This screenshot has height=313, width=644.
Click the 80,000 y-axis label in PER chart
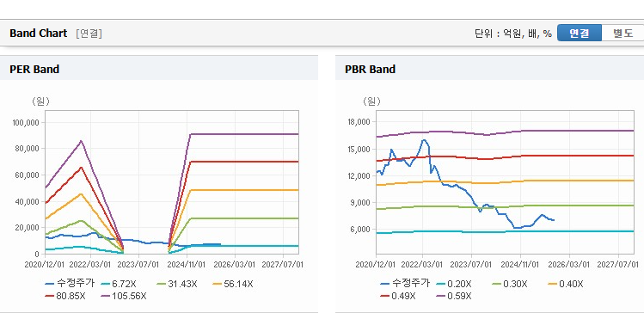pyautogui.click(x=28, y=149)
